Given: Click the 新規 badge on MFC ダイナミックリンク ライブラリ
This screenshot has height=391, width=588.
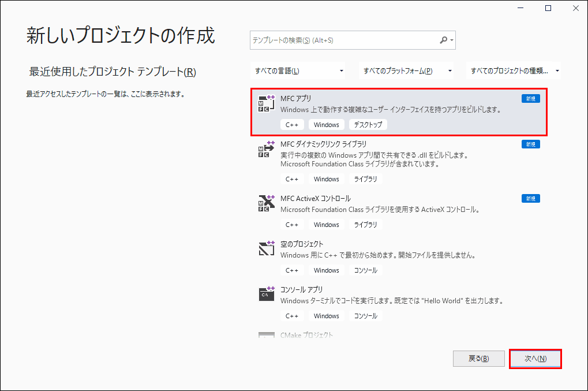Looking at the screenshot, I should click(531, 144).
